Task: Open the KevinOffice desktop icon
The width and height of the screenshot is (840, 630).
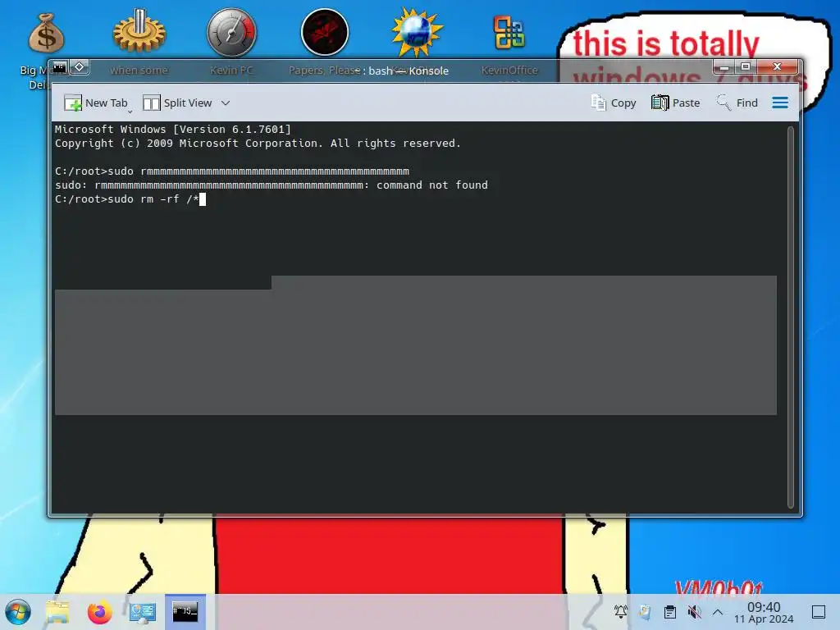Action: (x=509, y=33)
